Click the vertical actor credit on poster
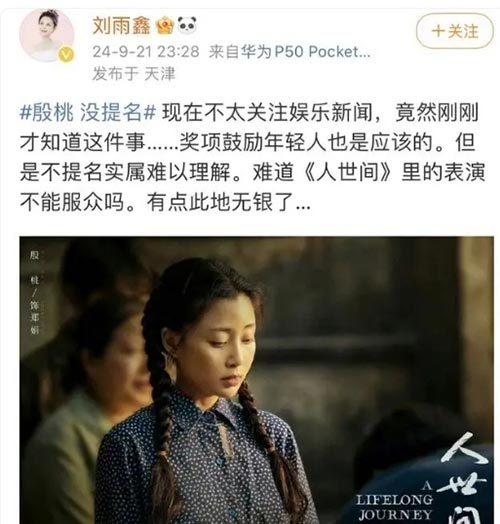Screen dimensions: 500x524 (34, 292)
